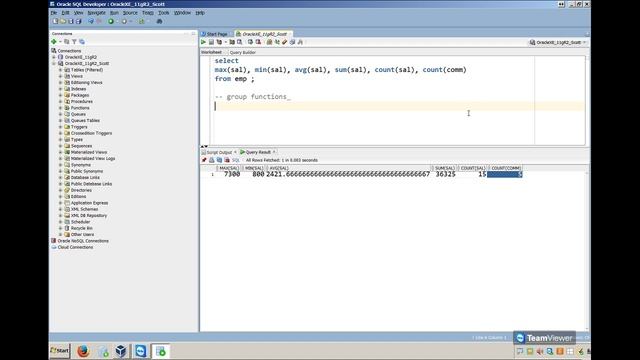
Task: Open VirtualBox from the taskbar
Action: pos(121,351)
